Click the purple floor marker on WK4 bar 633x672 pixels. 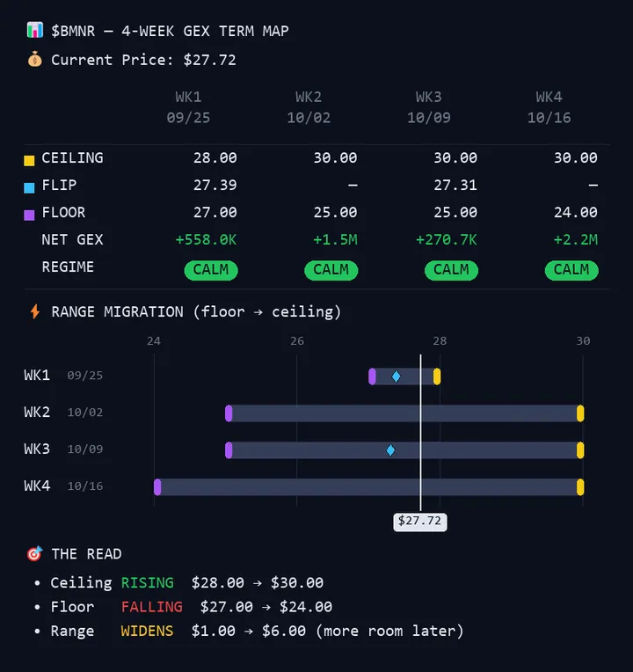point(157,487)
